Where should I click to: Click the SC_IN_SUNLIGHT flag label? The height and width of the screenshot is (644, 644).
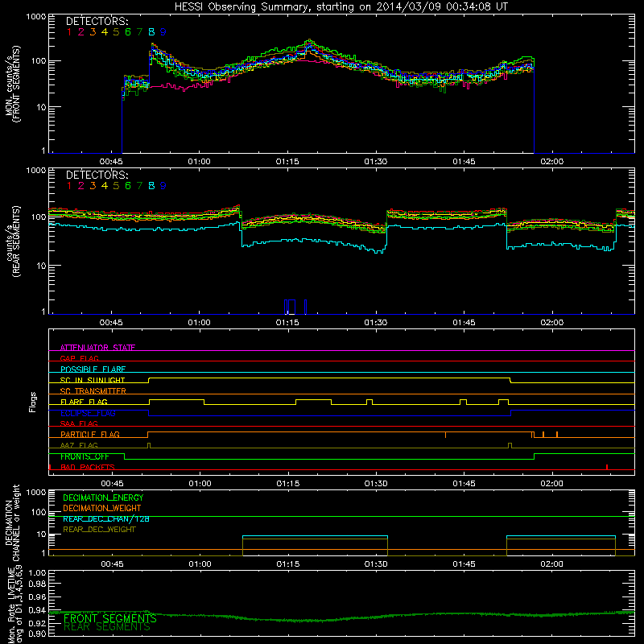93,380
